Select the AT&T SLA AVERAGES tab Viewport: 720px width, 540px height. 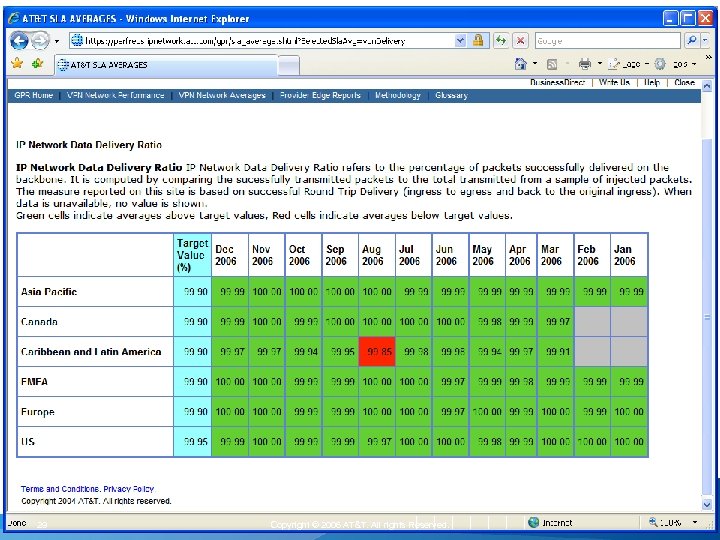click(166, 65)
